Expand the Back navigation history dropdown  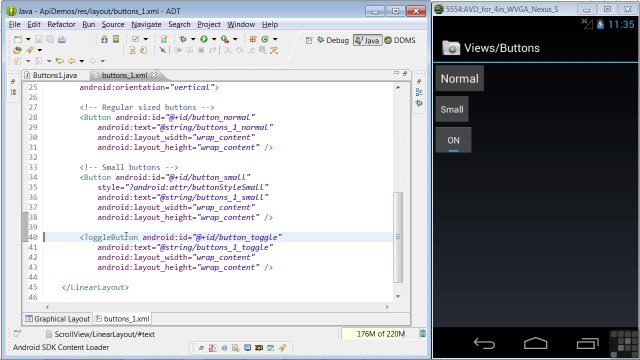82,61
